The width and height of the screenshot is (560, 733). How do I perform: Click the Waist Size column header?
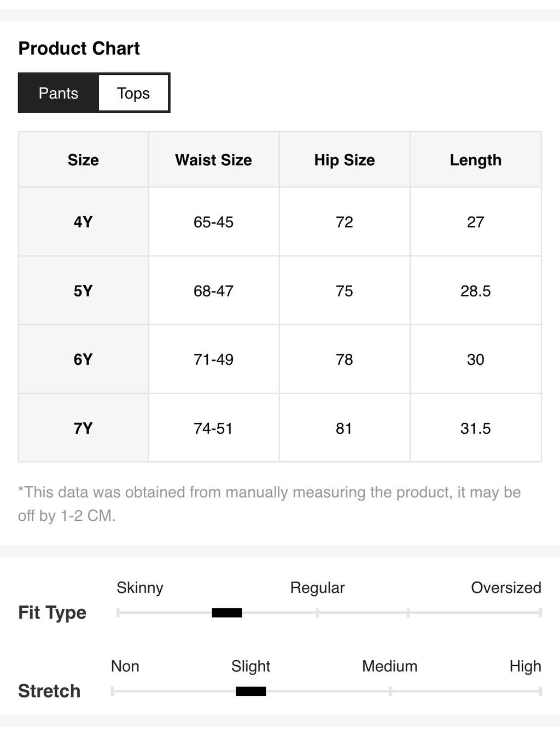[214, 160]
